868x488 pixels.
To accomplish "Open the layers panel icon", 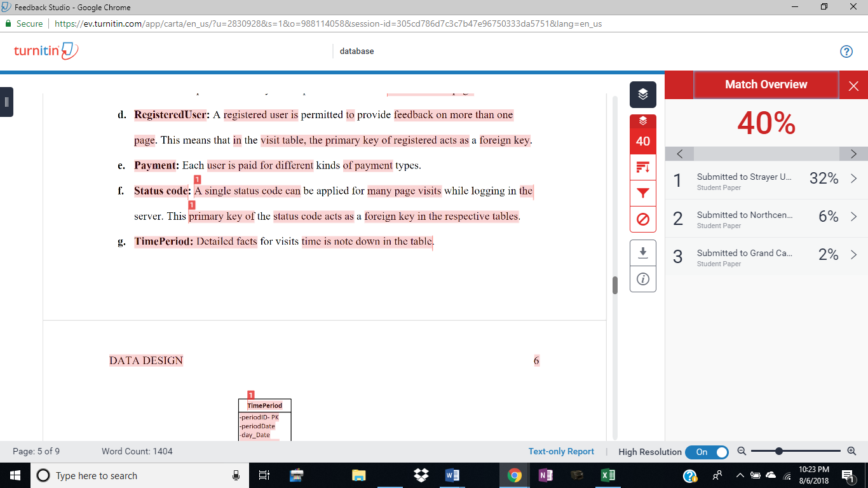I will [x=643, y=95].
